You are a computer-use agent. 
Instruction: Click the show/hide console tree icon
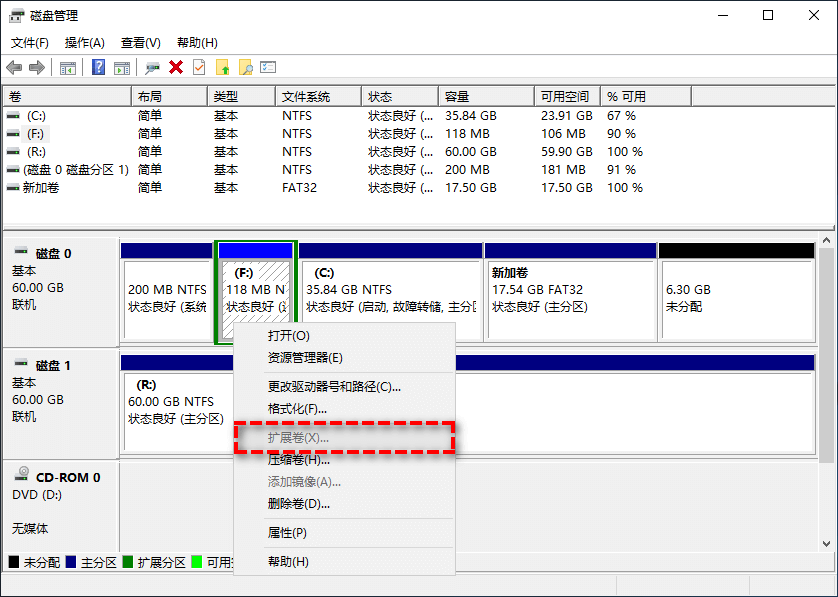coord(68,67)
